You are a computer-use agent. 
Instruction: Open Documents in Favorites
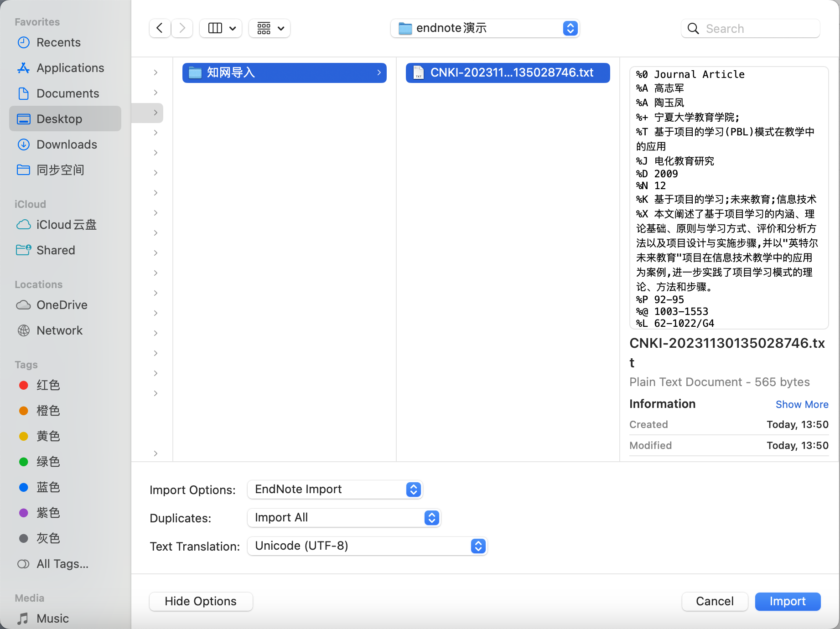(67, 93)
